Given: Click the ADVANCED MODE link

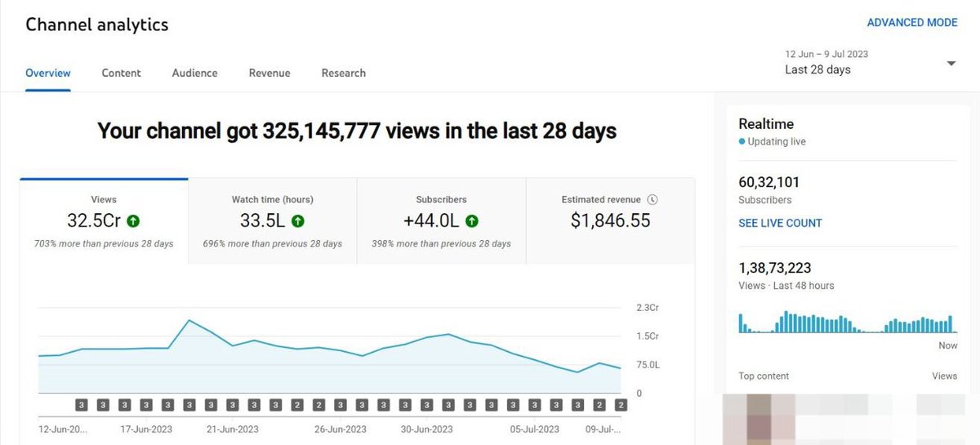Looking at the screenshot, I should [x=912, y=23].
